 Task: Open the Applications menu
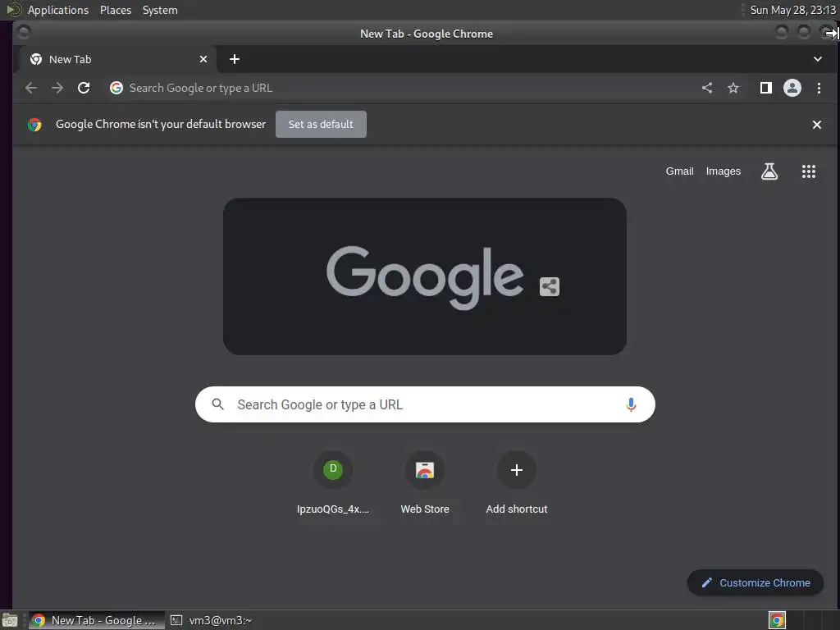pos(58,10)
